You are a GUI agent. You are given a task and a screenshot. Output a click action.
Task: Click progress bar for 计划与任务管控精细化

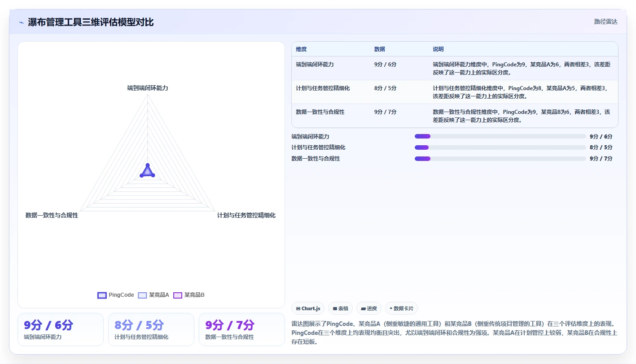[500, 147]
